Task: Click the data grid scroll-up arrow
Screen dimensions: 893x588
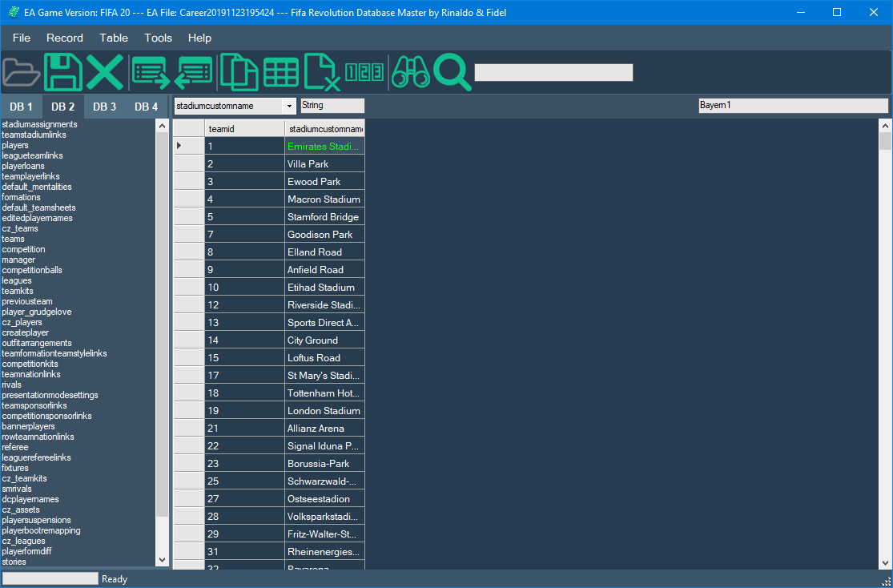Action: (886, 126)
